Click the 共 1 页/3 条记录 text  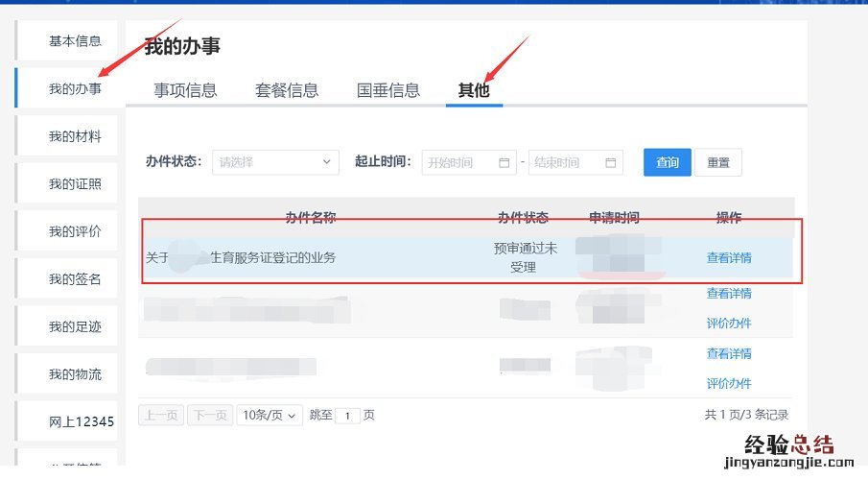coord(746,415)
